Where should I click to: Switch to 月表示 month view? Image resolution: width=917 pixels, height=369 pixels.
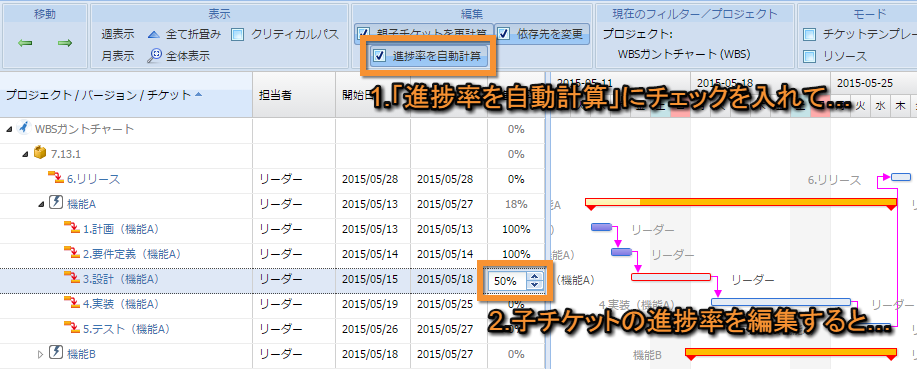[118, 56]
